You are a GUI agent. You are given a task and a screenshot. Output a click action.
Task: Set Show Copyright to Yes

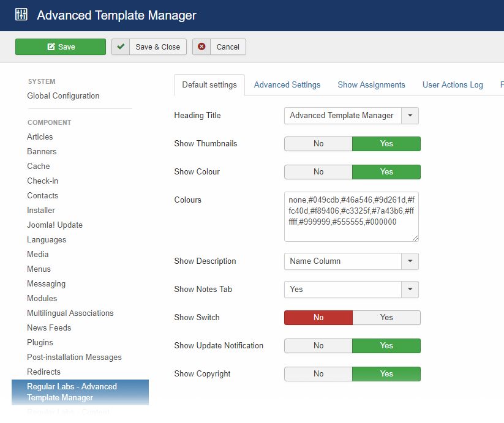click(x=386, y=374)
